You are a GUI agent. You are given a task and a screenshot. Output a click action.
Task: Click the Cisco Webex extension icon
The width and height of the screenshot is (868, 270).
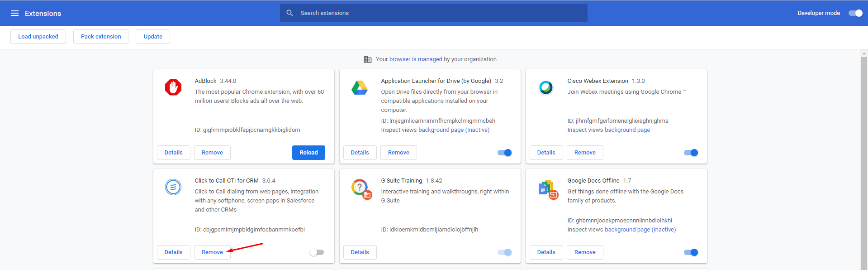click(x=546, y=87)
